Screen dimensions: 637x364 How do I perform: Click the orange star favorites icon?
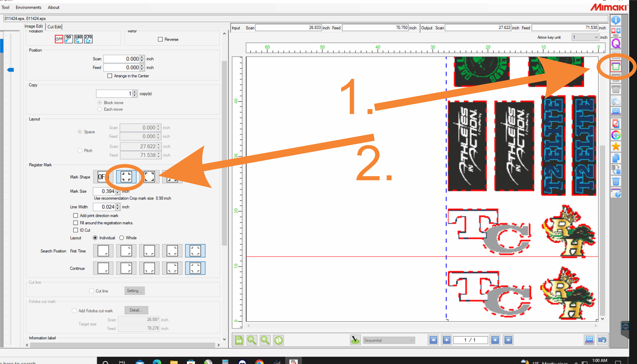[x=616, y=147]
